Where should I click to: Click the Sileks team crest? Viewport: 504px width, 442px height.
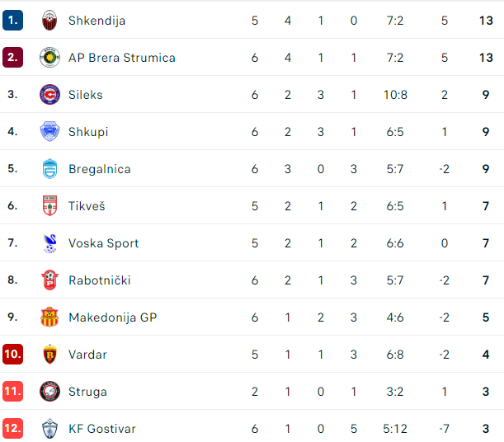(49, 95)
